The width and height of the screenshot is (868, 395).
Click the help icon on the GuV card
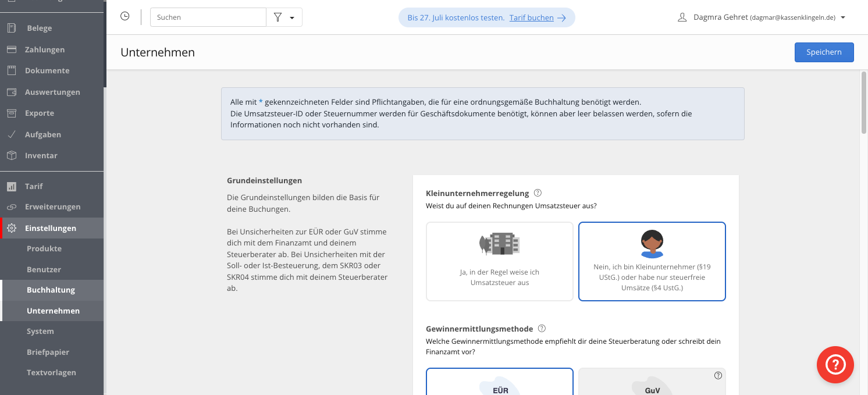pos(718,376)
